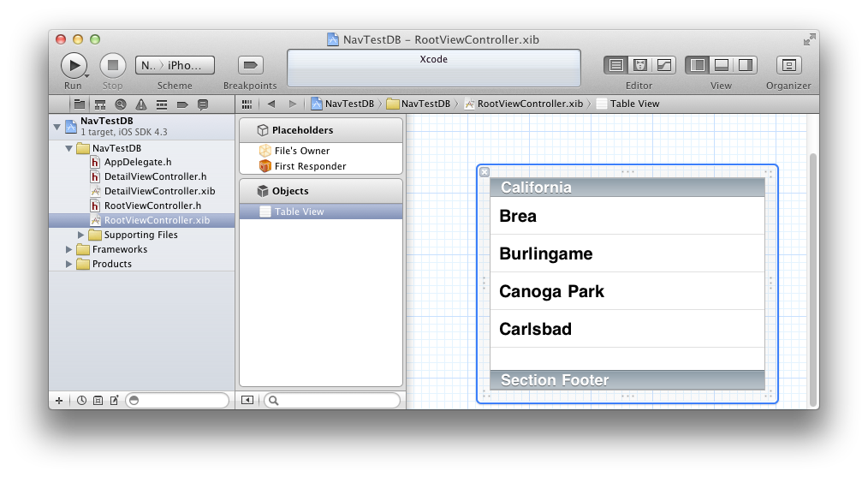Open the related files grid menu
The image size is (868, 477).
pyautogui.click(x=247, y=104)
